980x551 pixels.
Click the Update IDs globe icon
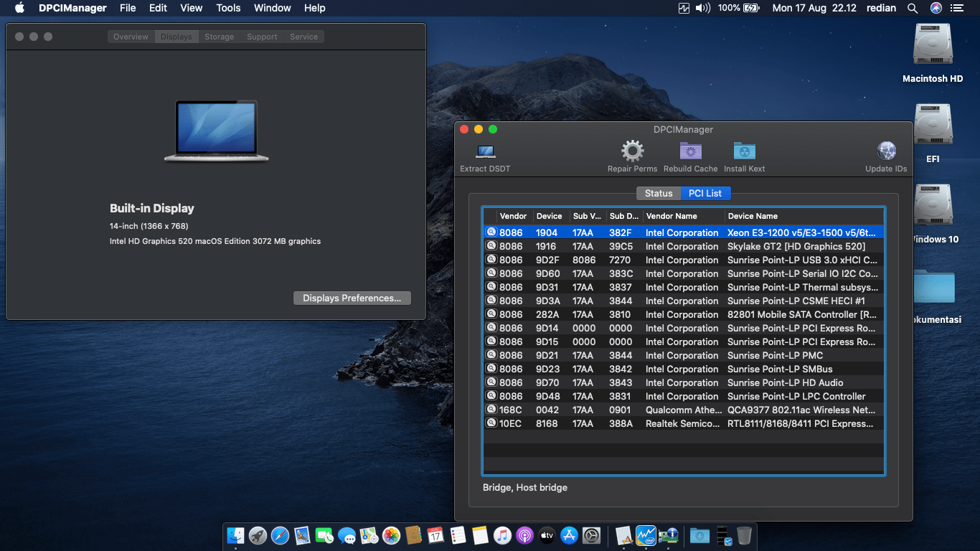tap(887, 151)
